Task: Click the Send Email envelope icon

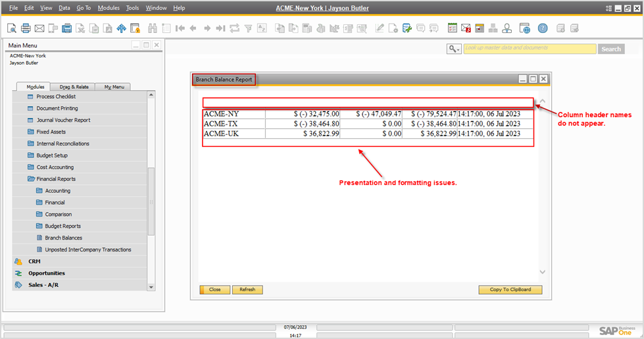Action: click(39, 28)
